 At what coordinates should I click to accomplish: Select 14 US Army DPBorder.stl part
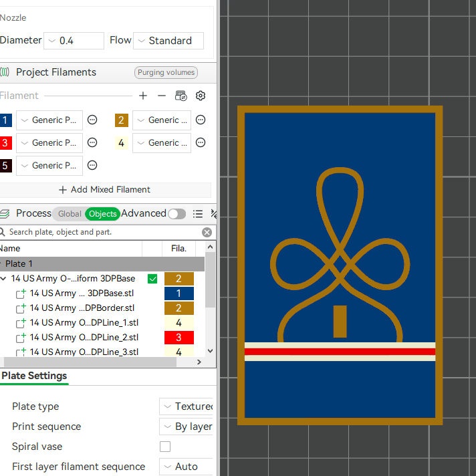pyautogui.click(x=82, y=308)
